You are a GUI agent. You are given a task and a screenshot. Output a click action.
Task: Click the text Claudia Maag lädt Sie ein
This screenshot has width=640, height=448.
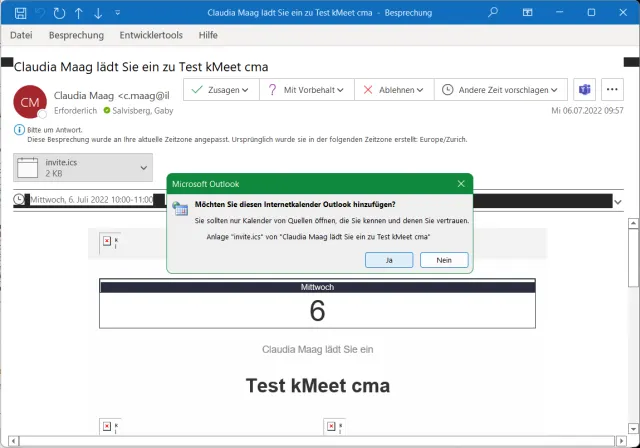tap(318, 349)
